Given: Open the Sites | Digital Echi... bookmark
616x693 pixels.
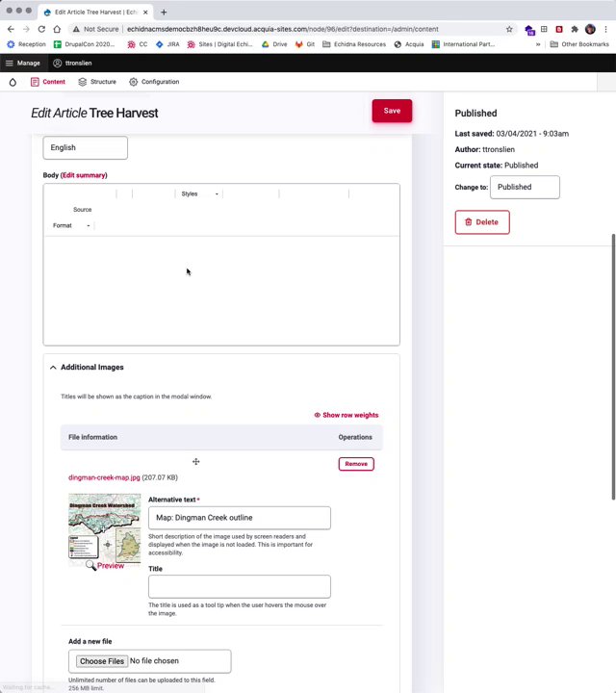Looking at the screenshot, I should [x=219, y=44].
